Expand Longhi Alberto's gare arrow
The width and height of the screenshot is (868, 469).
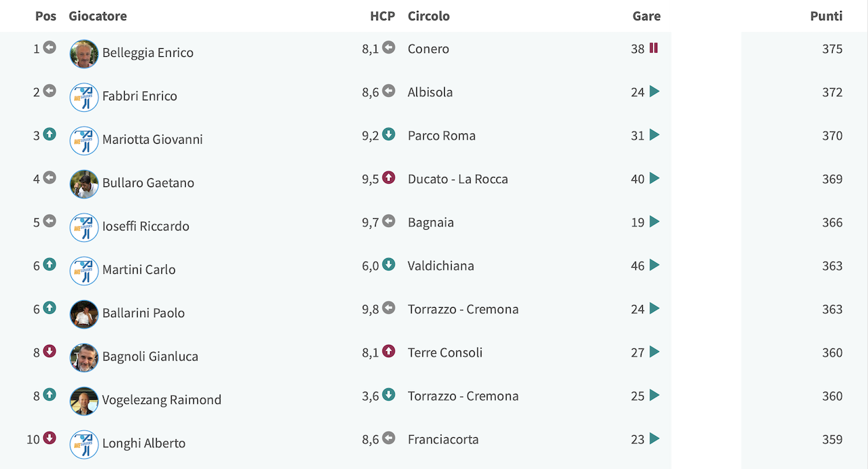[x=654, y=439]
